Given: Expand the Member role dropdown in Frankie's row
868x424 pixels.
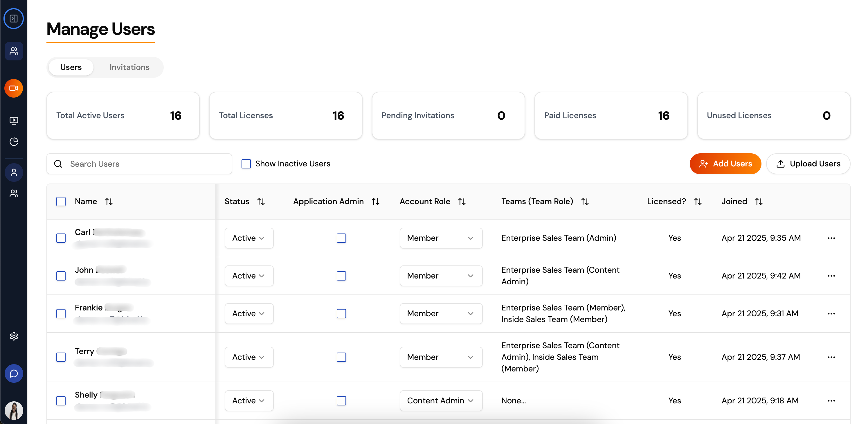Looking at the screenshot, I should click(x=440, y=313).
